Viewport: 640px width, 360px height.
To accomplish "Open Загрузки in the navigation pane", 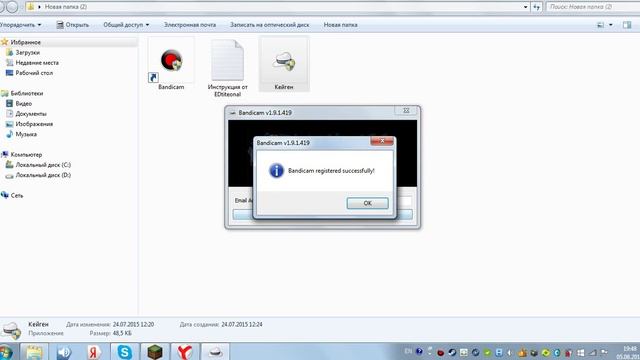I will (x=27, y=53).
